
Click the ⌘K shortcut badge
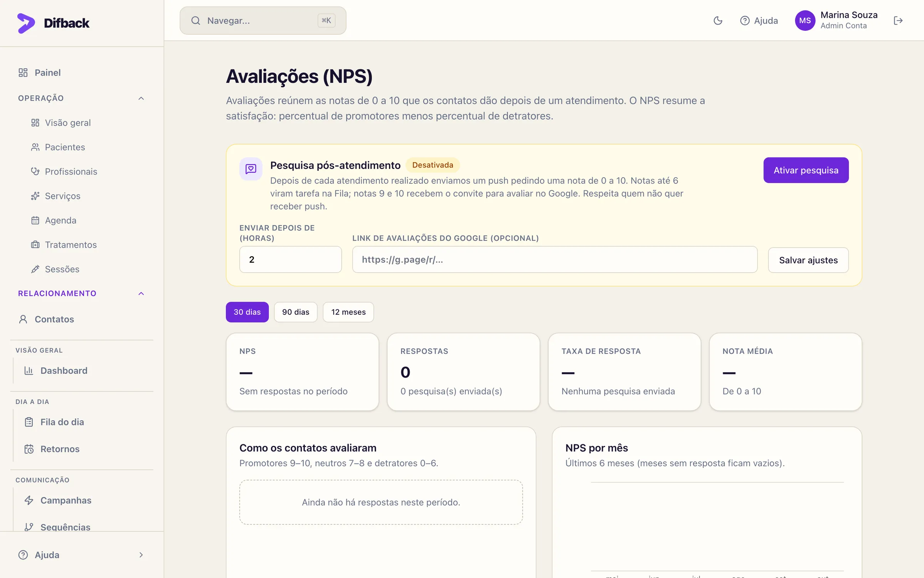coord(326,20)
